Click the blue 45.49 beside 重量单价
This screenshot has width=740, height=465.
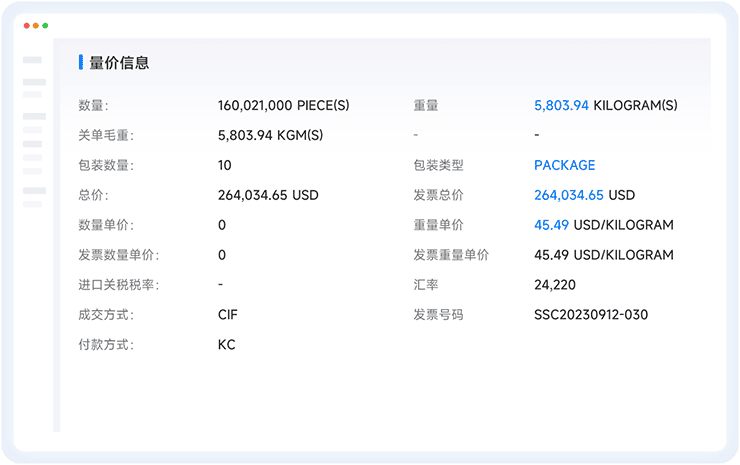pos(550,225)
